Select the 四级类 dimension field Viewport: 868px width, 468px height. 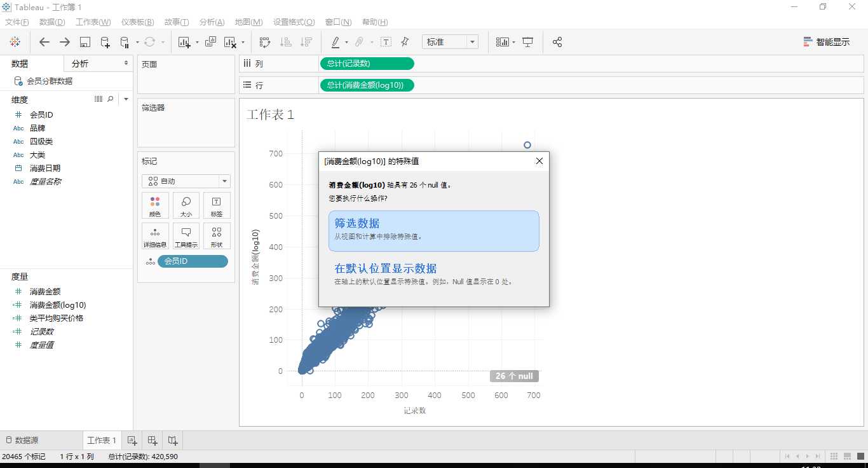point(41,141)
